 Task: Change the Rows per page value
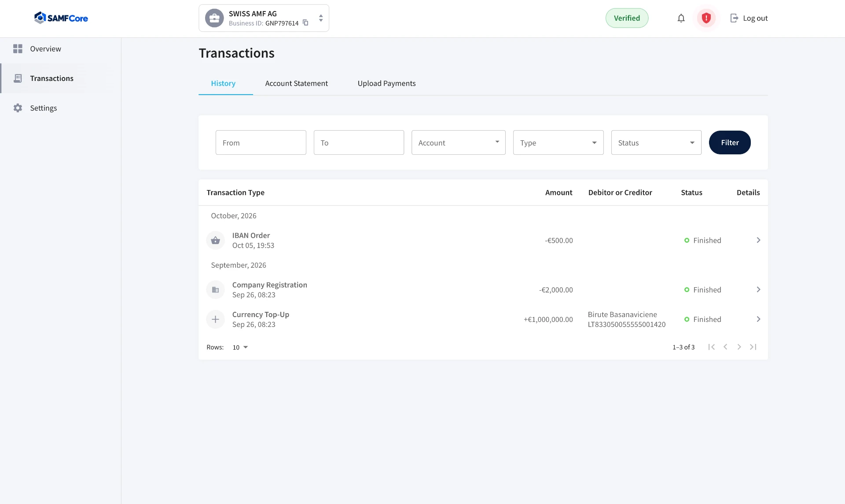240,347
